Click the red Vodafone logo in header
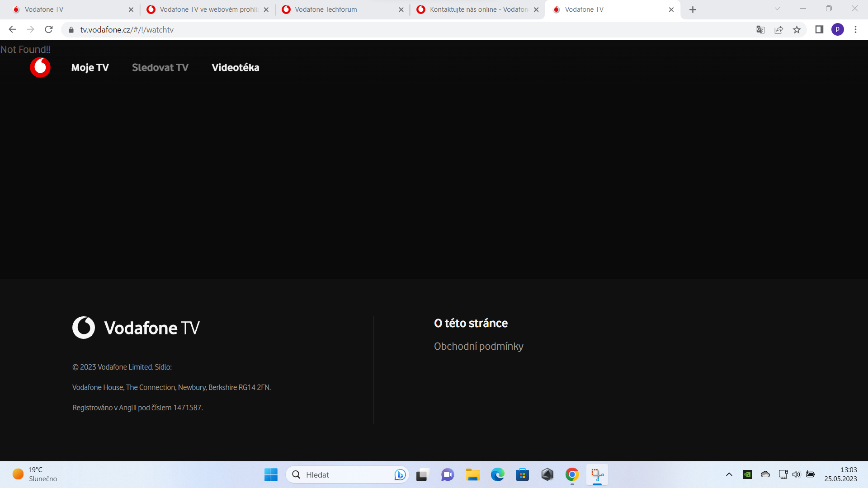 (40, 67)
